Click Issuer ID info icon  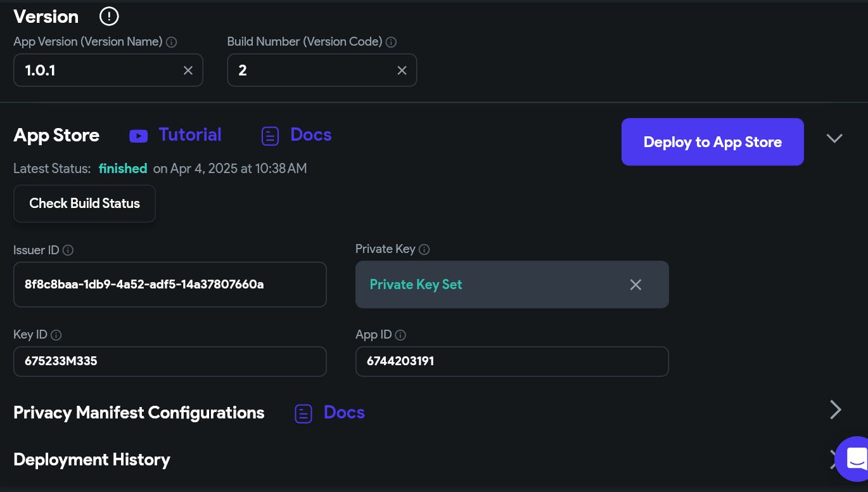pos(68,250)
